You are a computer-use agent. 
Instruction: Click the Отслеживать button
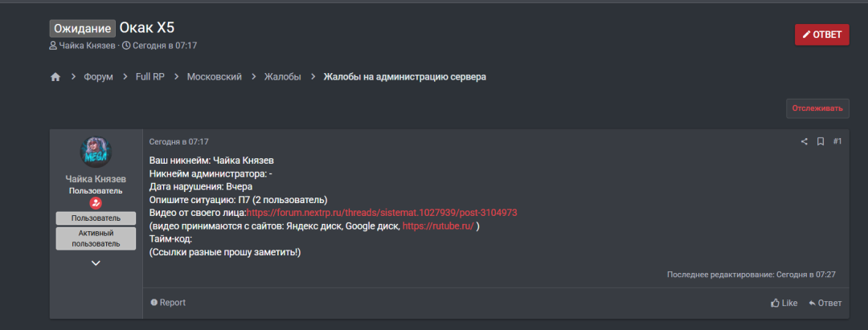817,108
